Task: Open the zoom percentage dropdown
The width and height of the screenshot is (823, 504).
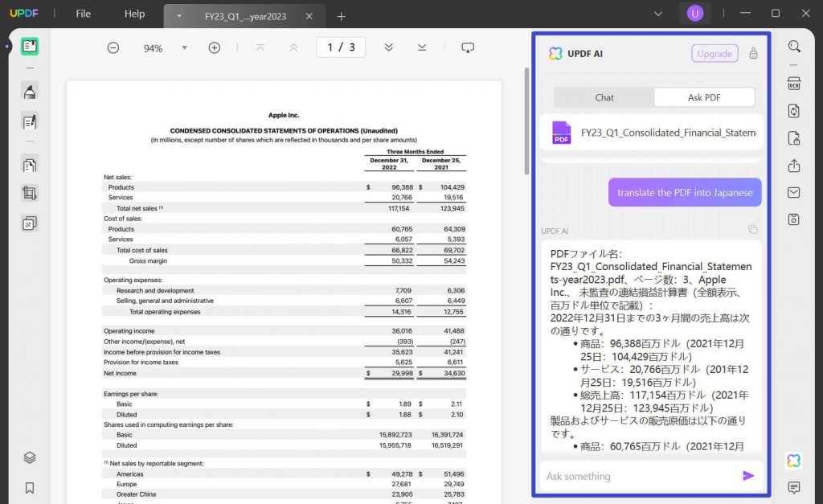Action: [x=184, y=47]
